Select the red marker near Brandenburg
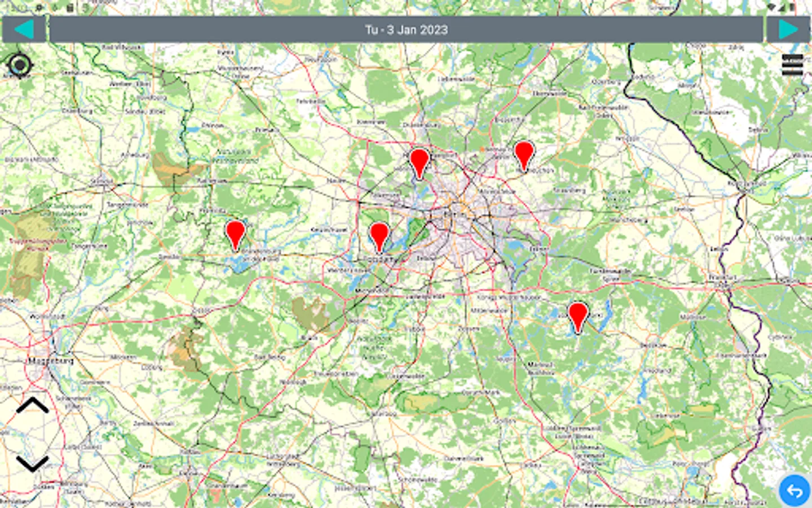This screenshot has height=508, width=812. coord(235,235)
